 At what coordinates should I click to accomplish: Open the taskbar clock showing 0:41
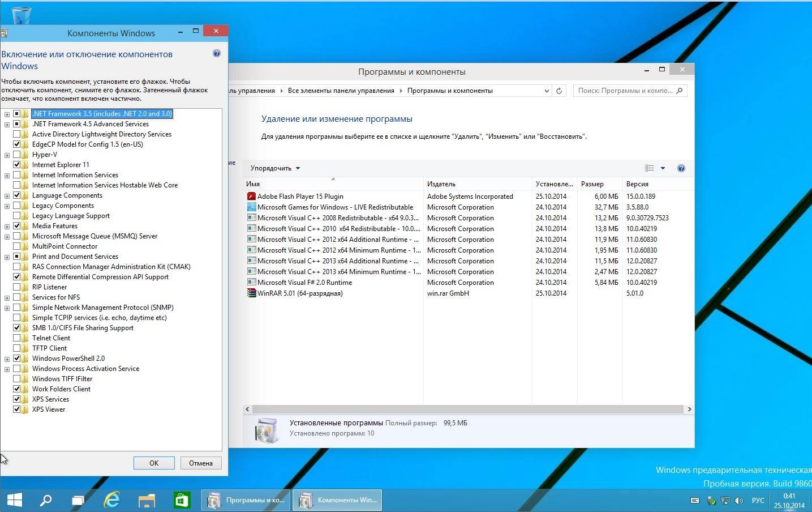point(789,501)
